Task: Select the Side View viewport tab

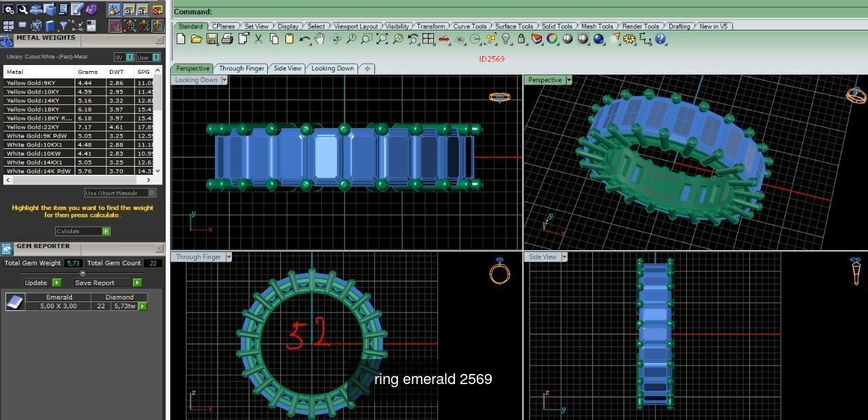Action: (288, 68)
